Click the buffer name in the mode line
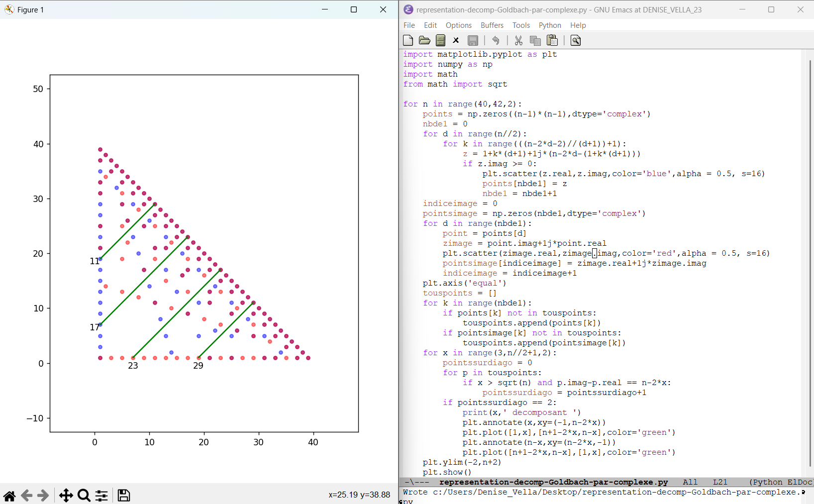The height and width of the screenshot is (504, 814). [x=553, y=482]
